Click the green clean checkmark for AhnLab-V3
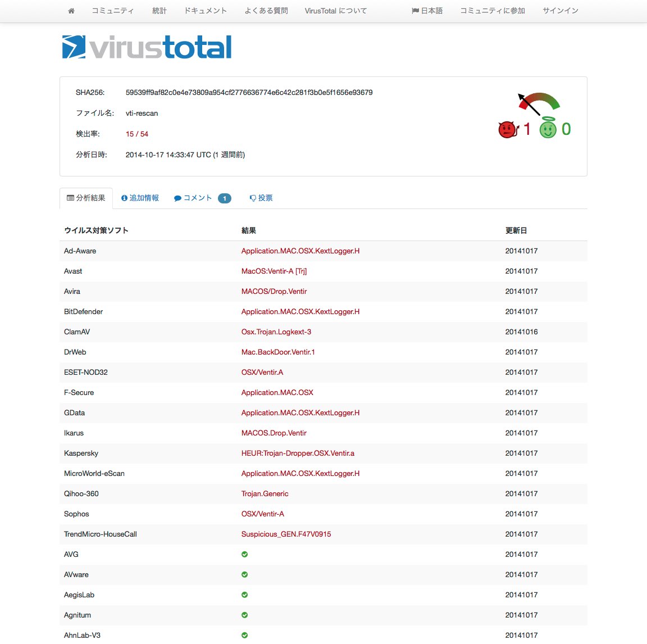Image resolution: width=647 pixels, height=644 pixels. 245,636
